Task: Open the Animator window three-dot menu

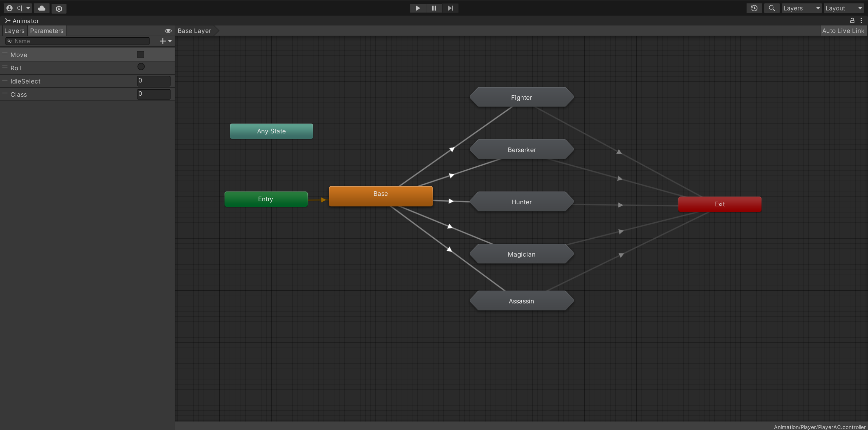Action: click(861, 20)
